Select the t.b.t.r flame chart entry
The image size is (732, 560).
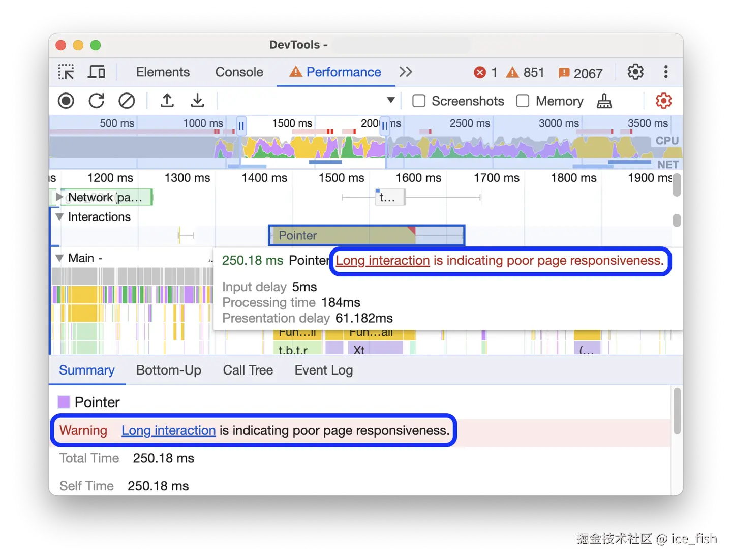[x=298, y=350]
